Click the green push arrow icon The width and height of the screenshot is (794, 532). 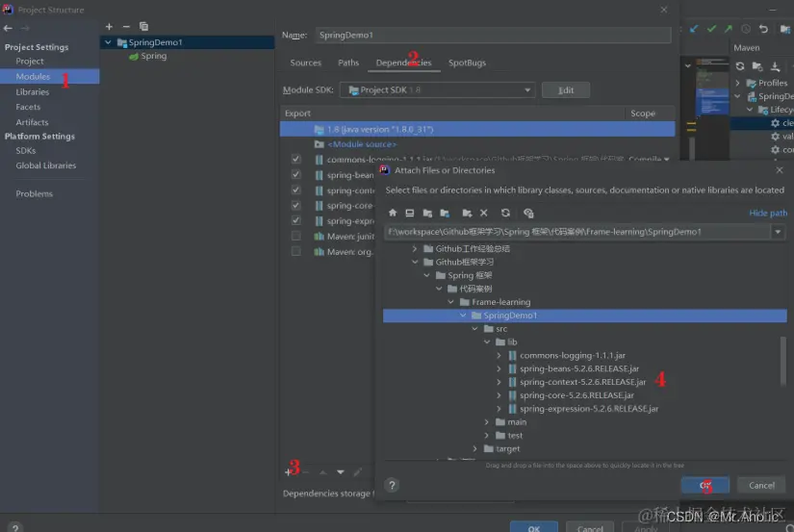pos(729,28)
